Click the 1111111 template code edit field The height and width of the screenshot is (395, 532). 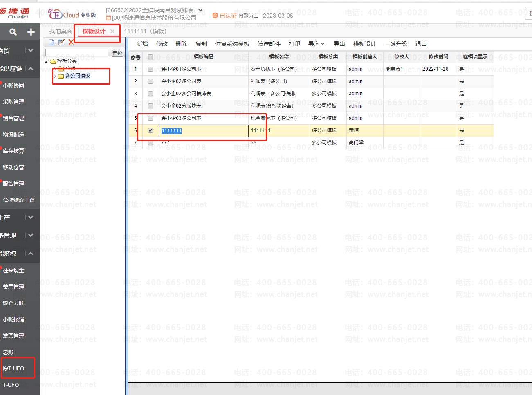[204, 131]
